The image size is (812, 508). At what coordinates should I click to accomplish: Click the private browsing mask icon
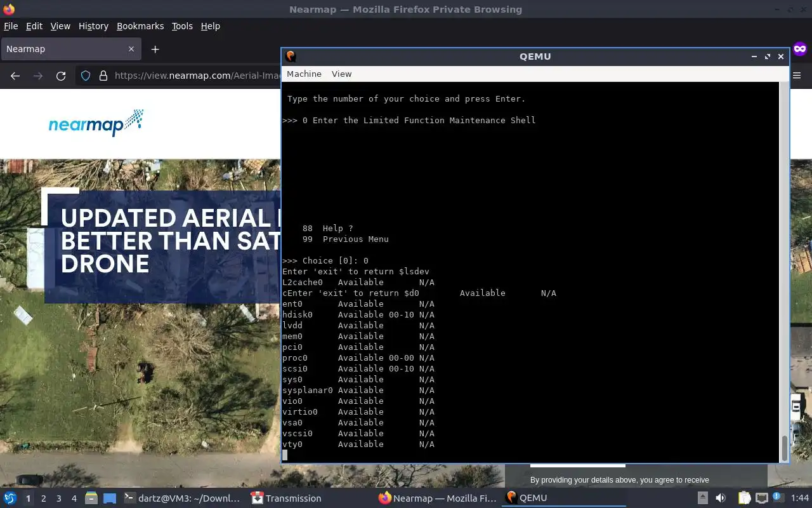(799, 49)
